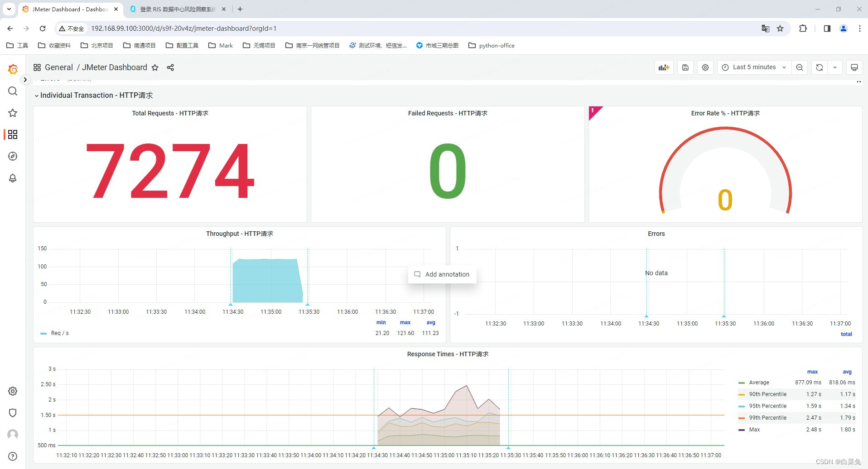Close the JMeter Dashboard tab

click(x=116, y=9)
